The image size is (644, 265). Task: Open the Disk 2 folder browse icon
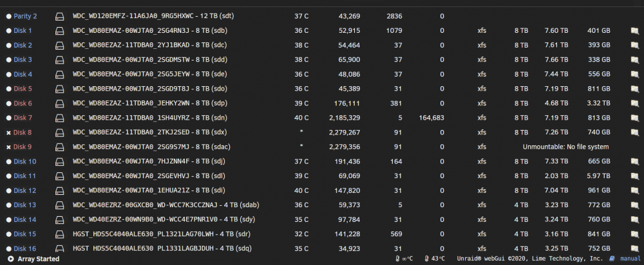pyautogui.click(x=635, y=45)
